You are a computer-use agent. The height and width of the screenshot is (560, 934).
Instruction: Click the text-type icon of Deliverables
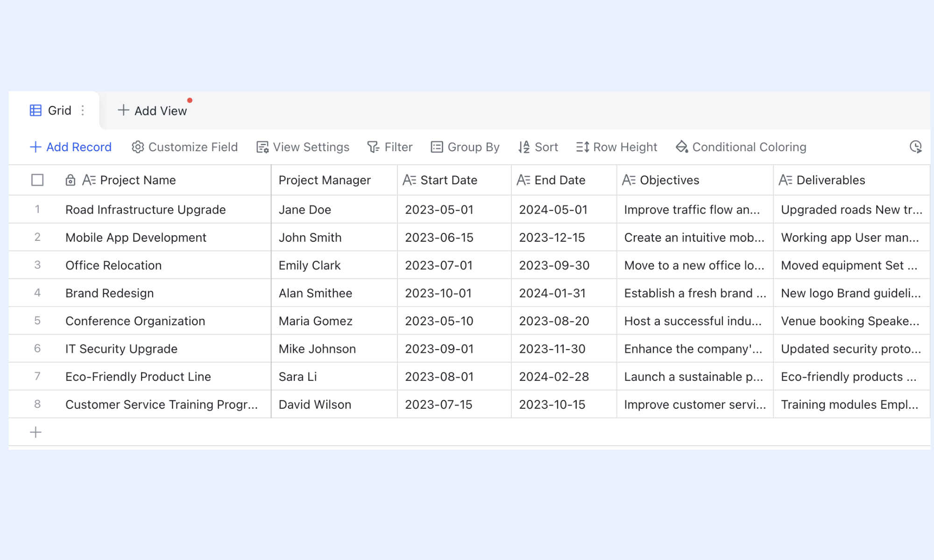785,180
